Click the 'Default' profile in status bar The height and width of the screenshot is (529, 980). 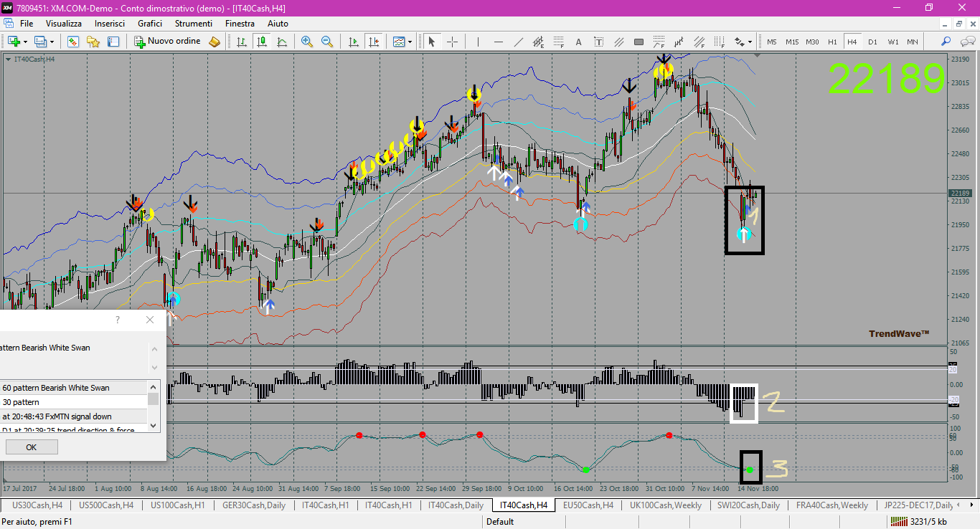click(500, 522)
